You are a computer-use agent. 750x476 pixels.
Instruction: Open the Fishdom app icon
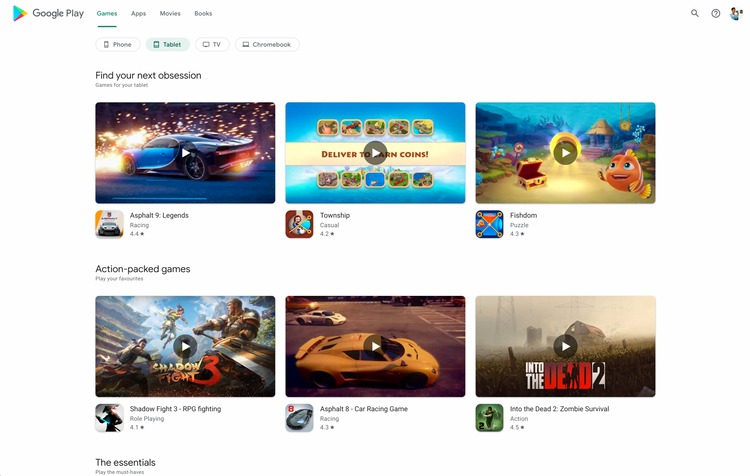[x=489, y=224]
